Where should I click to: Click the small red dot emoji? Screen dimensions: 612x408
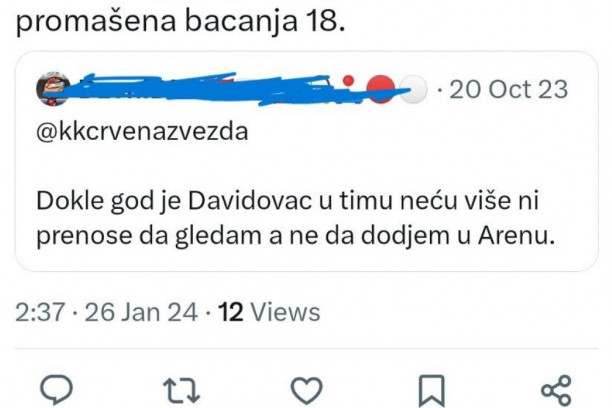point(348,81)
